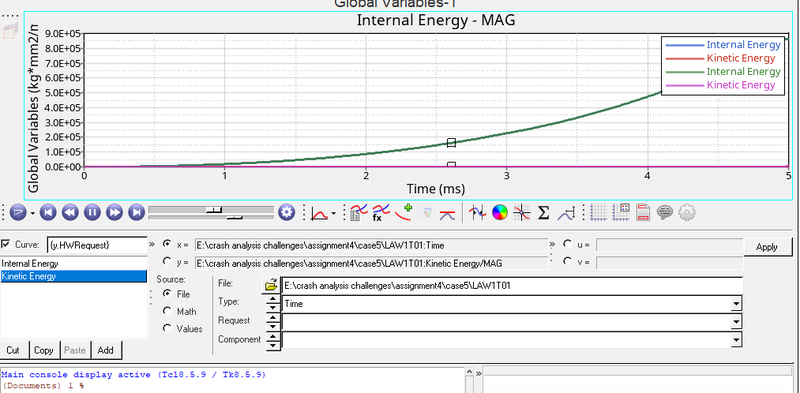Open the animation controls gear icon
The height and width of the screenshot is (393, 800).
click(x=287, y=212)
